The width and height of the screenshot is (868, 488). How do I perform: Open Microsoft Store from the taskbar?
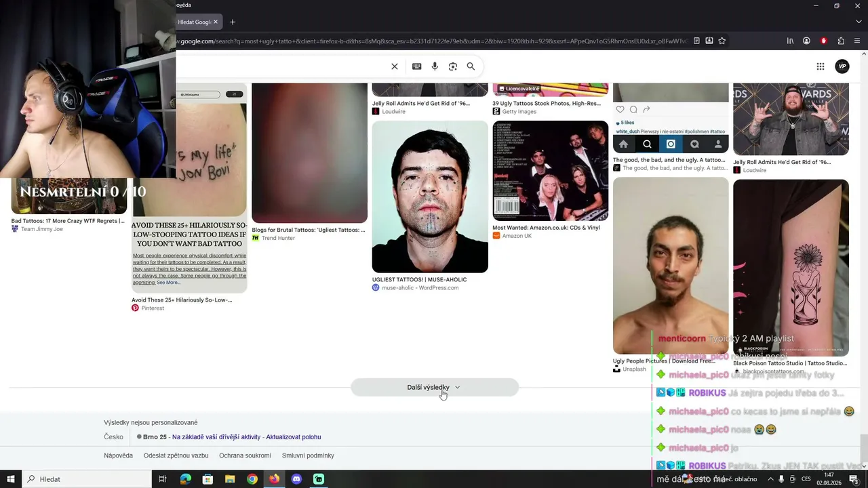208,479
